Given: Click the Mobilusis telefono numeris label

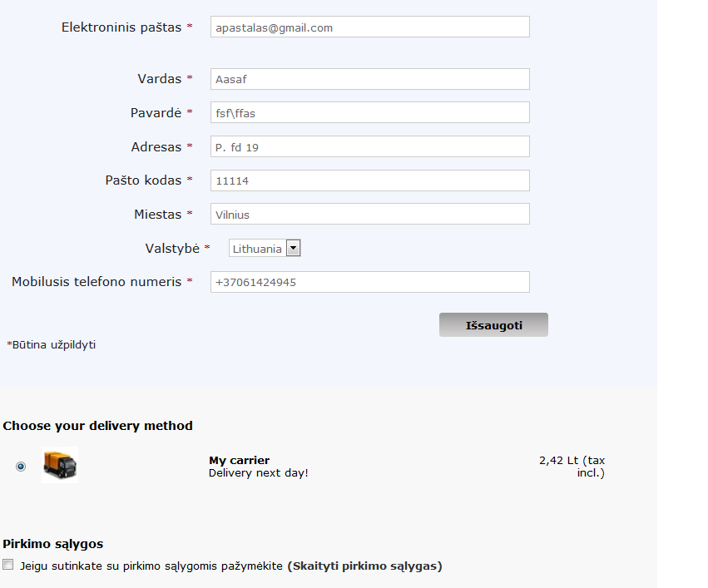Looking at the screenshot, I should [97, 282].
